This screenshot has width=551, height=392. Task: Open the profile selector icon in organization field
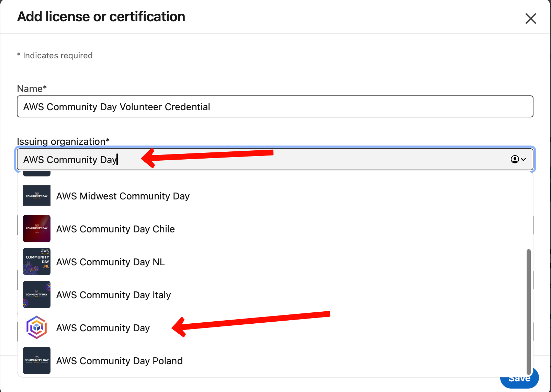[518, 159]
